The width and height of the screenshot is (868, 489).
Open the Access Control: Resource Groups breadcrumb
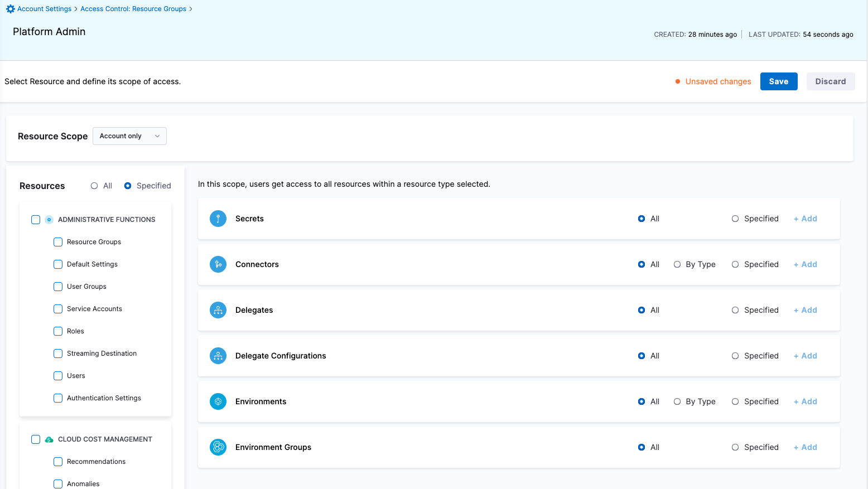(133, 8)
